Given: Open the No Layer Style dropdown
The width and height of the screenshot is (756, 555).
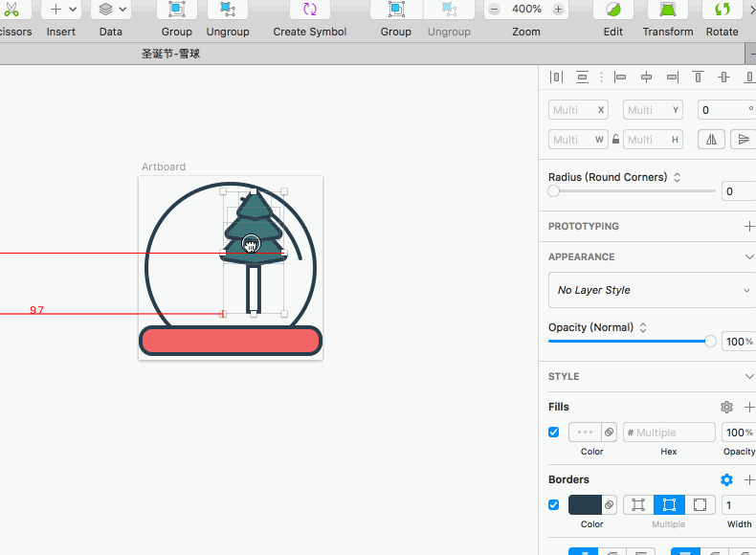Looking at the screenshot, I should point(652,290).
